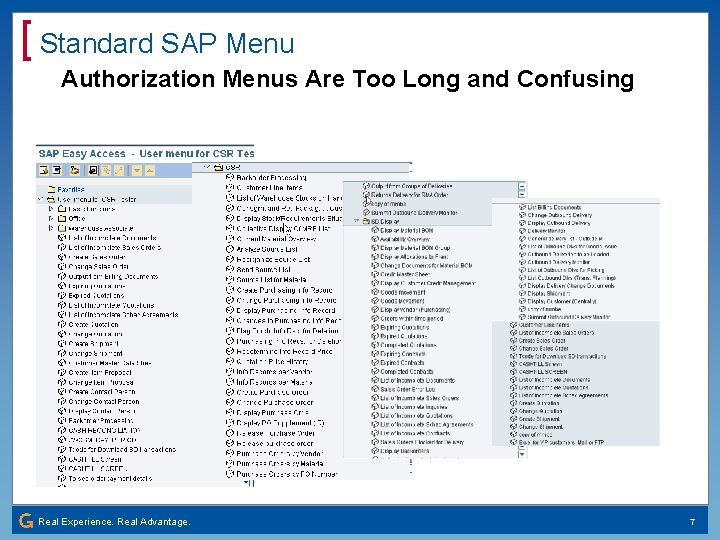Open Customer Line Items in CSR list
This screenshot has height=540, width=720.
point(269,187)
